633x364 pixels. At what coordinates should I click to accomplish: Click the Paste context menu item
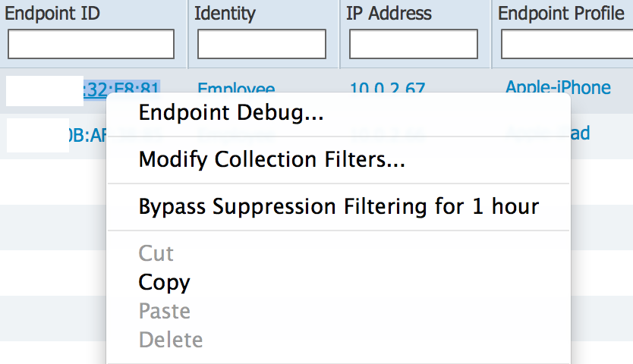[x=164, y=311]
